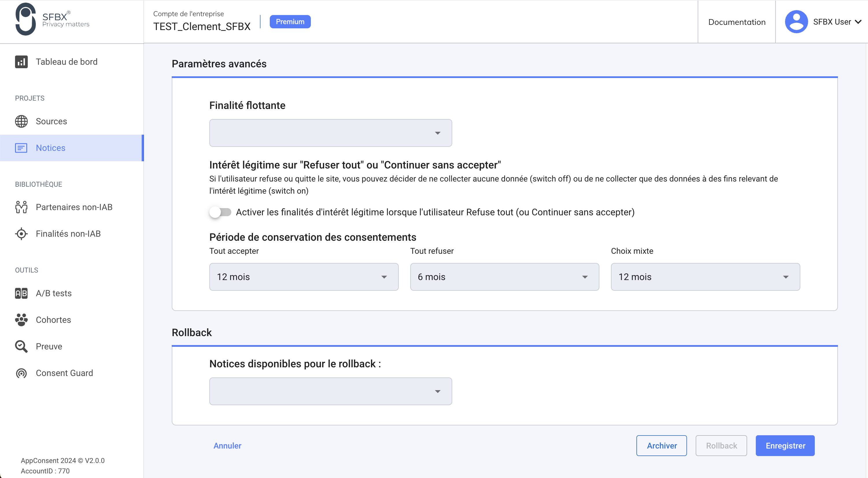Click the Archiver button
The image size is (868, 478).
[x=662, y=446]
